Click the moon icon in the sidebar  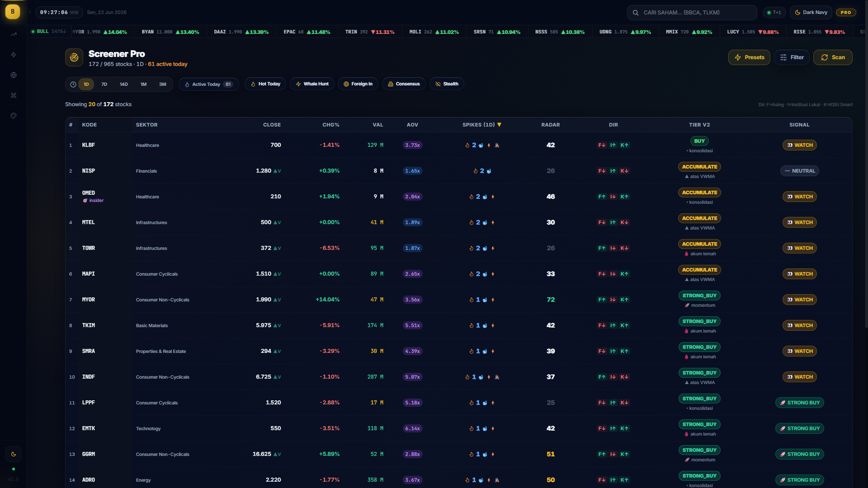14,454
